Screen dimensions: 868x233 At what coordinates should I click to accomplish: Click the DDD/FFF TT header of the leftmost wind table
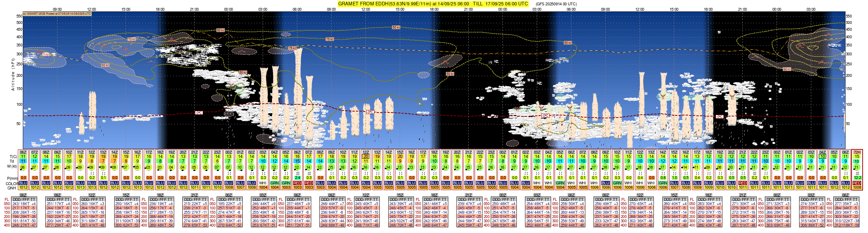(x=24, y=199)
